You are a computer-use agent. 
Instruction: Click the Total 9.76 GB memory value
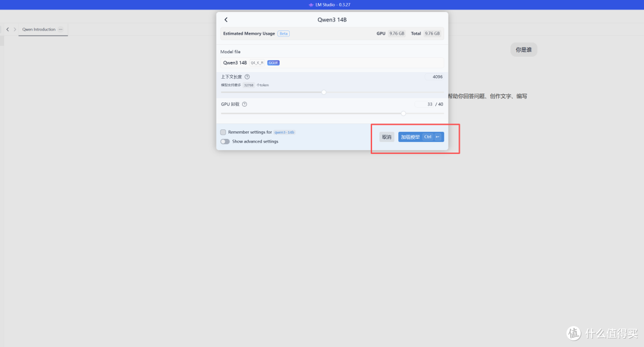tap(432, 33)
